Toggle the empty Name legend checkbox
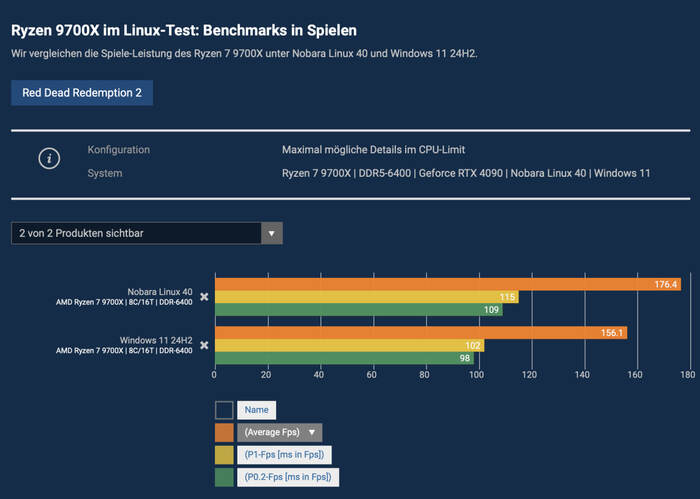Screen dimensions: 700x499 [224, 410]
